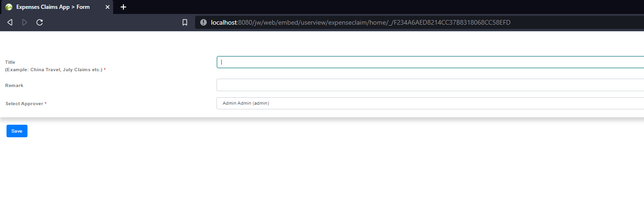Go back to the previous page
This screenshot has height=208, width=644.
[x=10, y=22]
